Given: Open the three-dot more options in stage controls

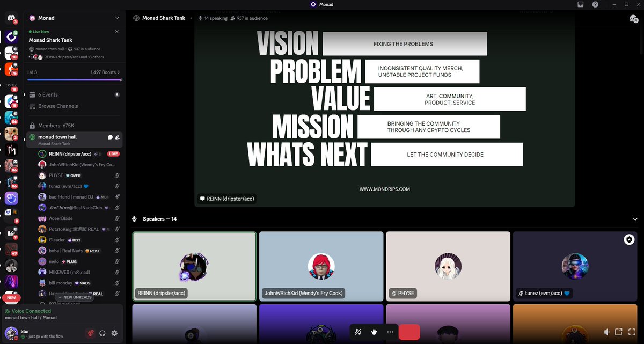Looking at the screenshot, I should click(x=390, y=332).
